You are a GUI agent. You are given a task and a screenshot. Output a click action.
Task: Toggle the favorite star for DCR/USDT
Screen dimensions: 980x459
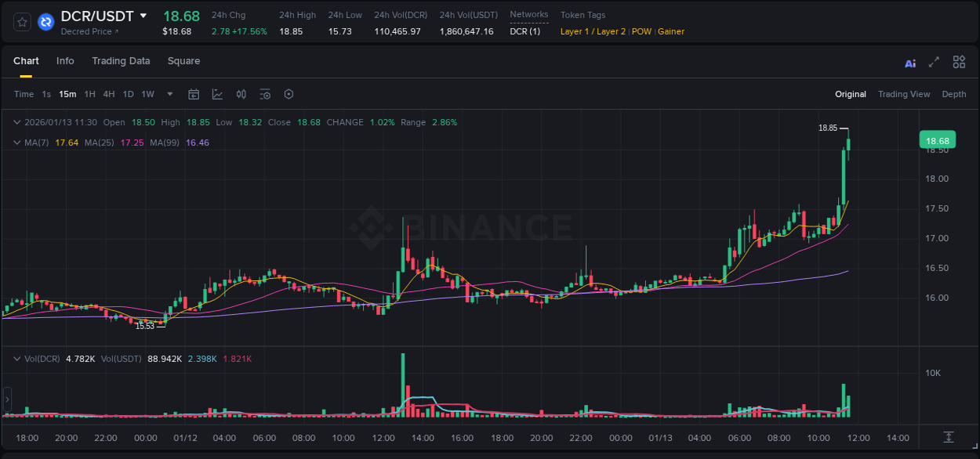pos(21,22)
